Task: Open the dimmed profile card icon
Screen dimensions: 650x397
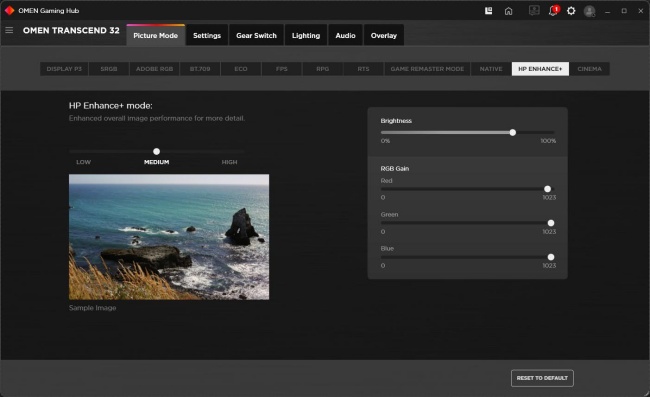Action: [534, 11]
